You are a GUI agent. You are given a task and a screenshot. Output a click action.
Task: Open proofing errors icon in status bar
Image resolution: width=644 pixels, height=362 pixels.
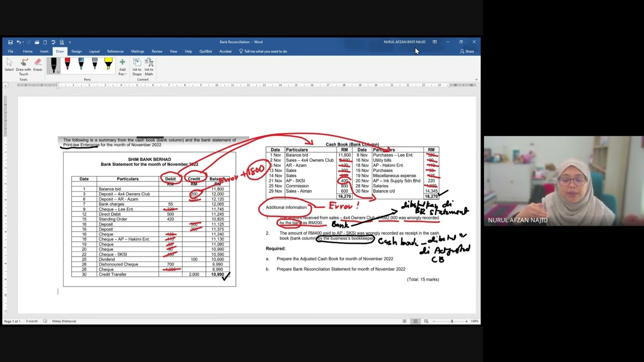tap(45, 321)
